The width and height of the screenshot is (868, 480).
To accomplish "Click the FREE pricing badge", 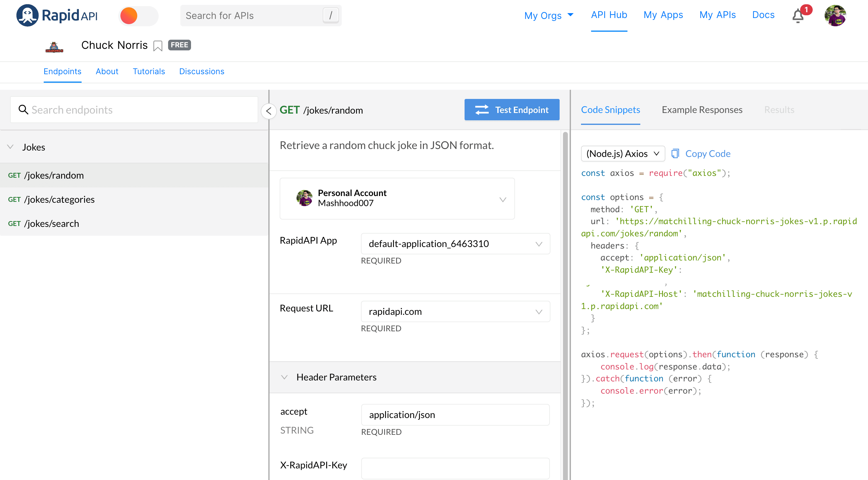I will tap(179, 45).
